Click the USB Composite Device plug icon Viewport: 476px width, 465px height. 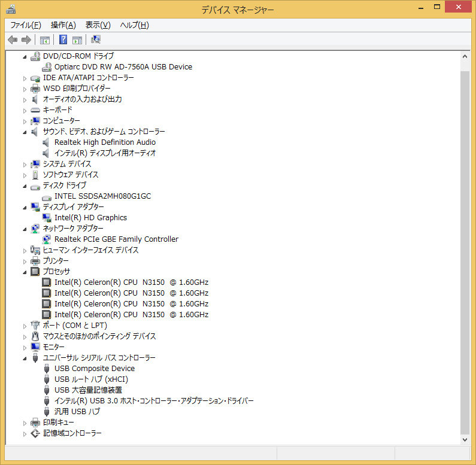47,369
